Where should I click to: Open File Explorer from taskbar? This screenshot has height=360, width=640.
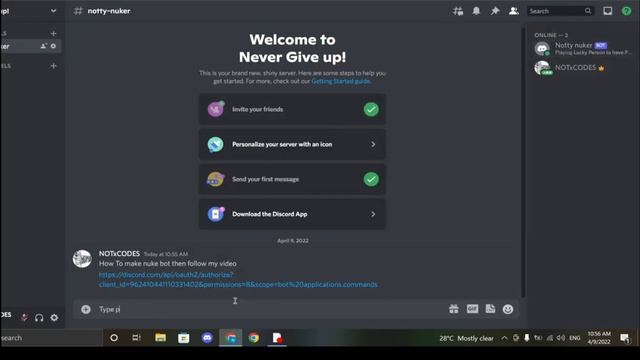pos(160,338)
